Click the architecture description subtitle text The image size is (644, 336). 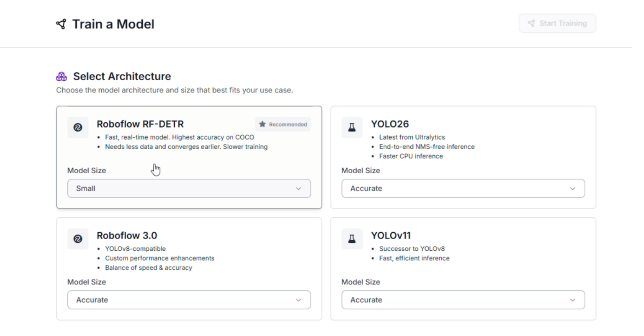point(175,90)
